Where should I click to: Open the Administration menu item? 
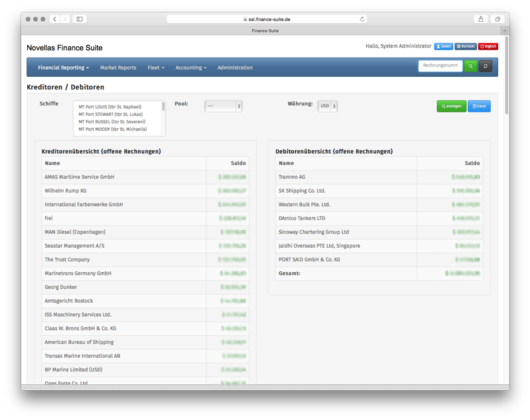point(235,68)
